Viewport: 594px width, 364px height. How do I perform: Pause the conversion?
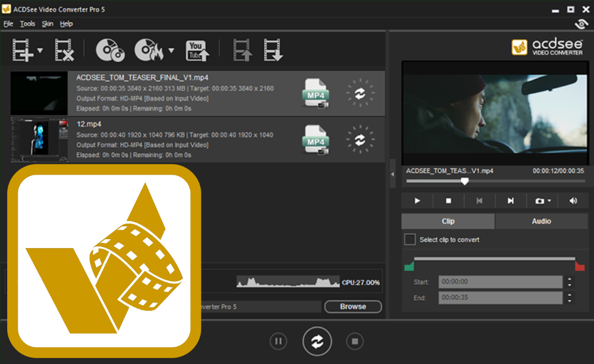pos(279,341)
